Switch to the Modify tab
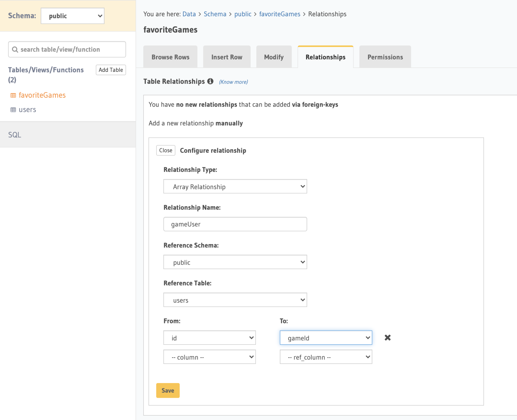The width and height of the screenshot is (517, 420). 274,57
